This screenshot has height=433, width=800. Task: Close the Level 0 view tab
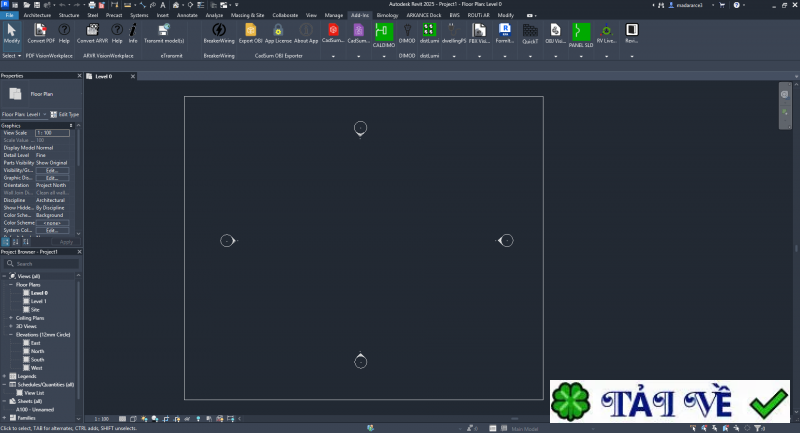pyautogui.click(x=133, y=77)
